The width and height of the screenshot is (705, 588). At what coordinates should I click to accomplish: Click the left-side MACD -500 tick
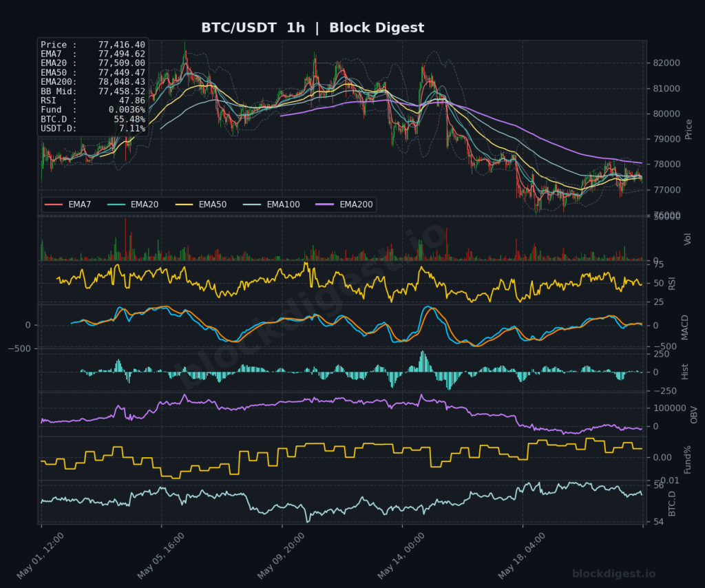click(19, 348)
